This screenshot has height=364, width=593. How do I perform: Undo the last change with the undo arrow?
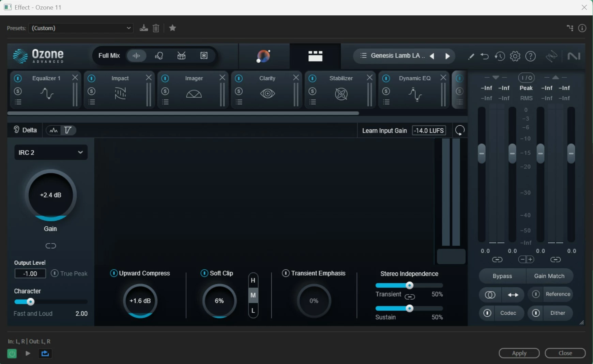[x=484, y=56]
